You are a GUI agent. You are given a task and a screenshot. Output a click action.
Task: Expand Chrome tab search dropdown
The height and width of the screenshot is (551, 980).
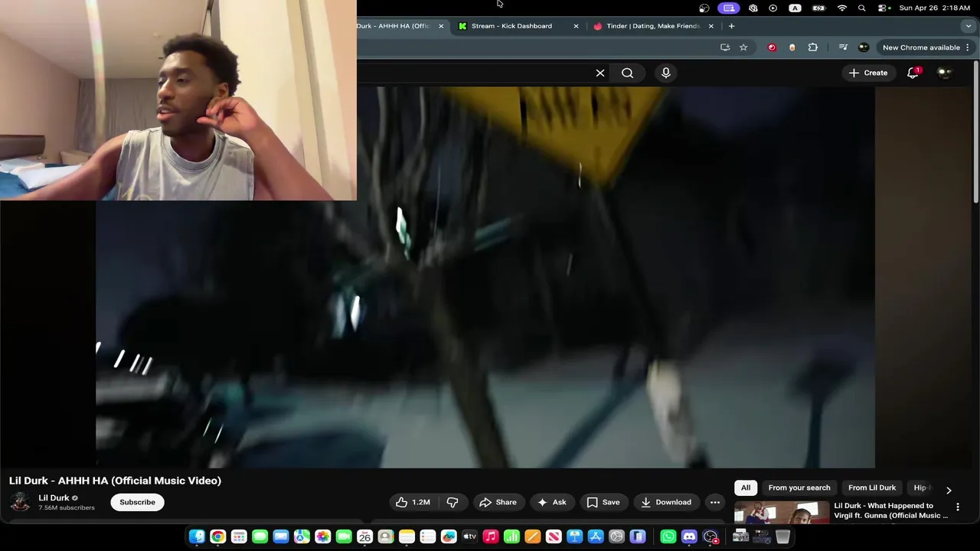coord(969,26)
